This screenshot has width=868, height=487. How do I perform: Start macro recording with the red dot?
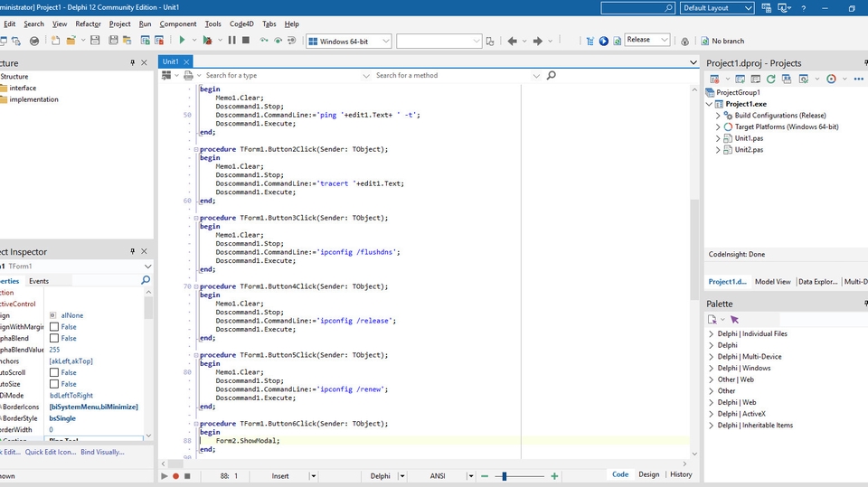tap(176, 476)
